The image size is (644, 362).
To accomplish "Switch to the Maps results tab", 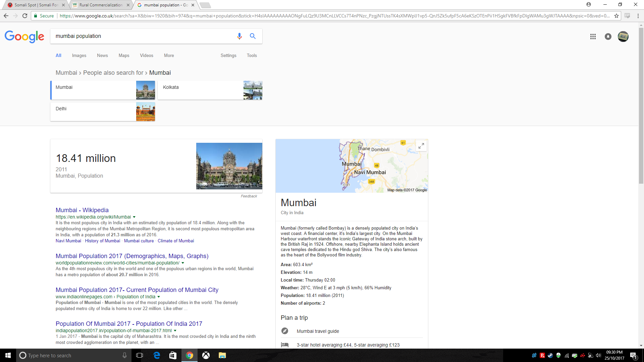I will tap(124, 56).
